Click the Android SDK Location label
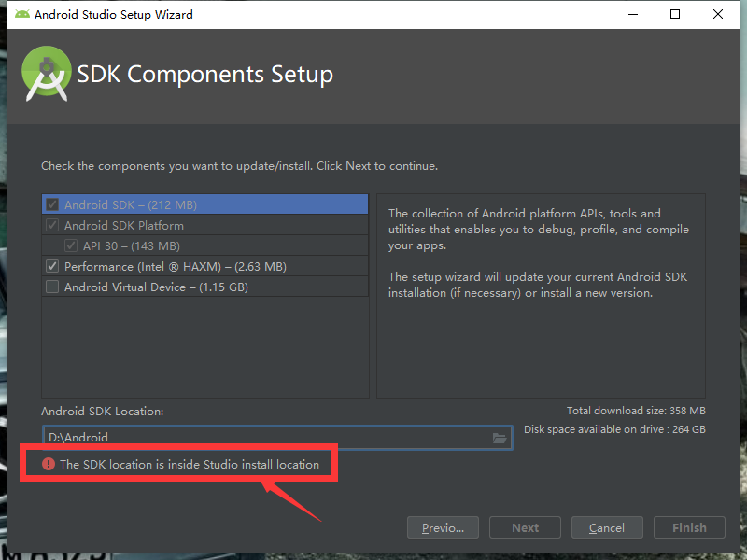This screenshot has width=747, height=560. (103, 412)
